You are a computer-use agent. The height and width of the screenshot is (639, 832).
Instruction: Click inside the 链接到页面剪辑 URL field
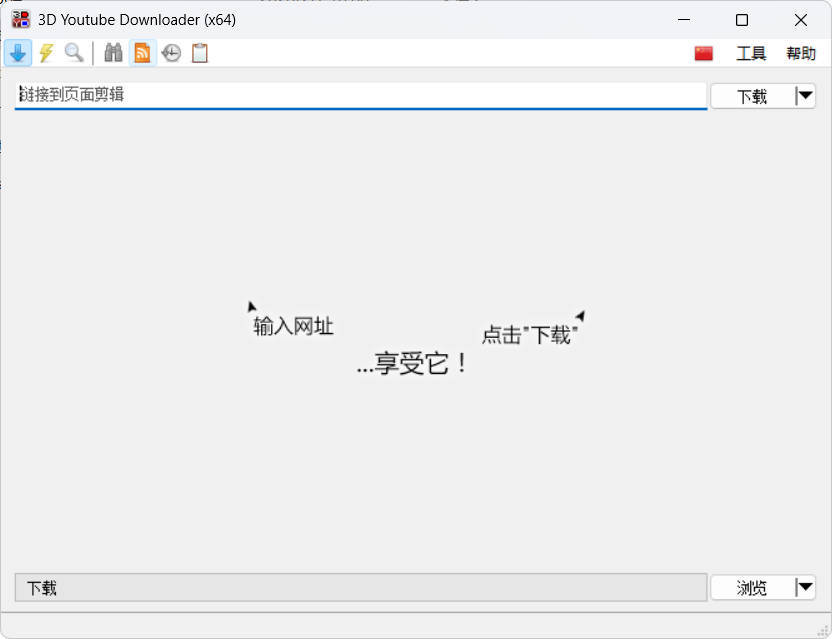[300, 95]
